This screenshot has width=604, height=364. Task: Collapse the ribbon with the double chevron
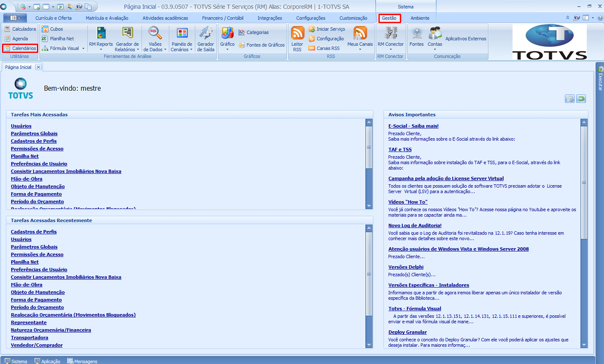[x=567, y=18]
